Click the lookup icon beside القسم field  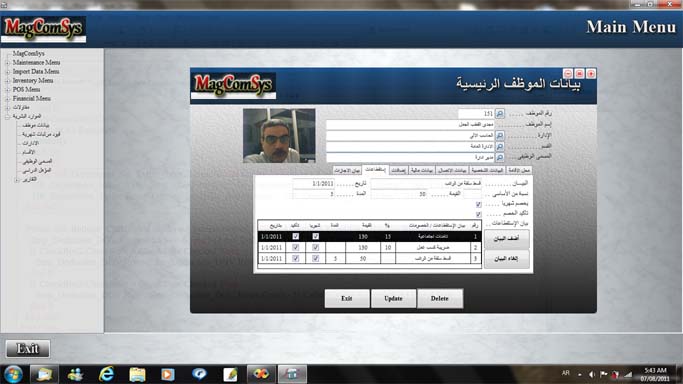pos(500,146)
